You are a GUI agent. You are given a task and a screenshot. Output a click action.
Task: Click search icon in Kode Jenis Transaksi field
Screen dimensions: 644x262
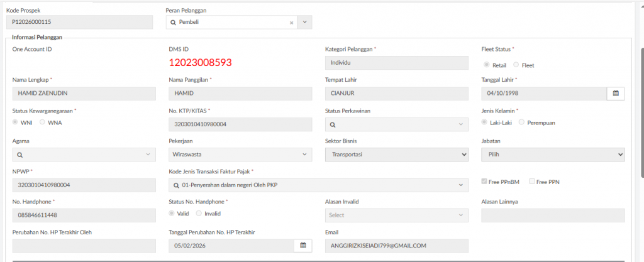point(176,185)
